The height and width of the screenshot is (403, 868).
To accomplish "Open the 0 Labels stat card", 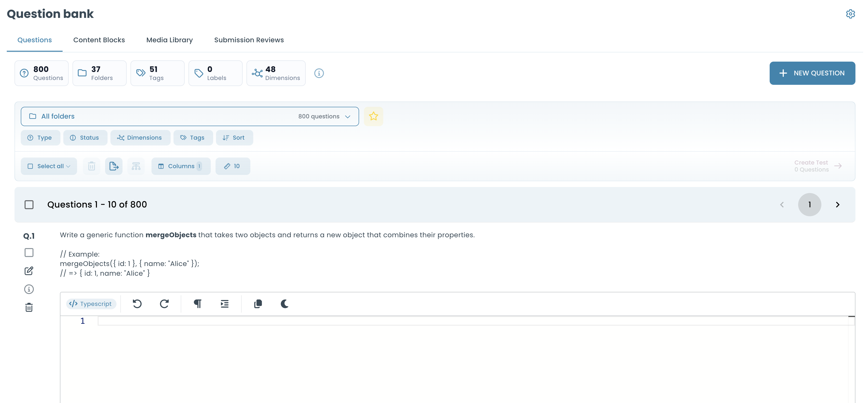I will pyautogui.click(x=215, y=73).
